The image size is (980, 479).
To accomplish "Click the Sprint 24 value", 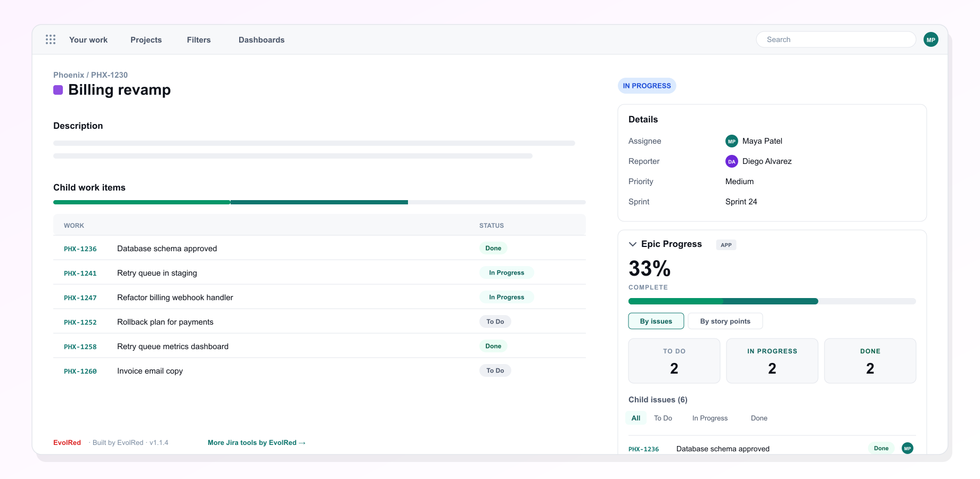I will pyautogui.click(x=741, y=202).
